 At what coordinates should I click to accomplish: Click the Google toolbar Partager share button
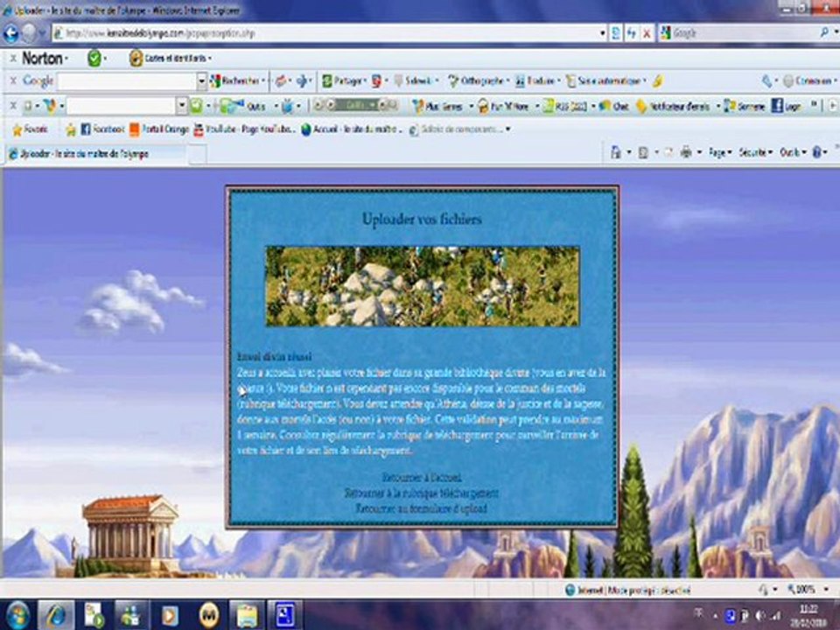(344, 80)
